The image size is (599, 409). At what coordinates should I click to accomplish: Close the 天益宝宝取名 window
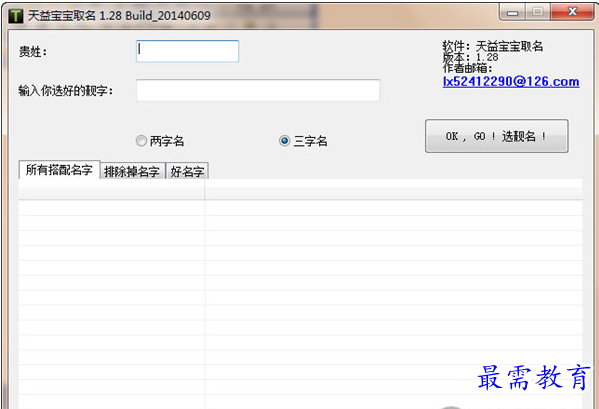point(572,12)
